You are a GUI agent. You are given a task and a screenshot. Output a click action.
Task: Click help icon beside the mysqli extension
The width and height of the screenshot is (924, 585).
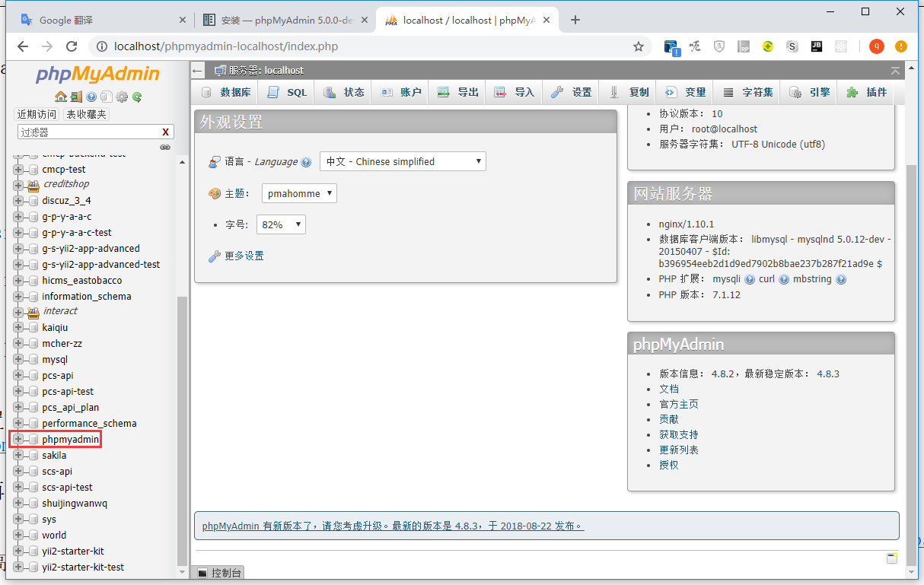[x=750, y=279]
